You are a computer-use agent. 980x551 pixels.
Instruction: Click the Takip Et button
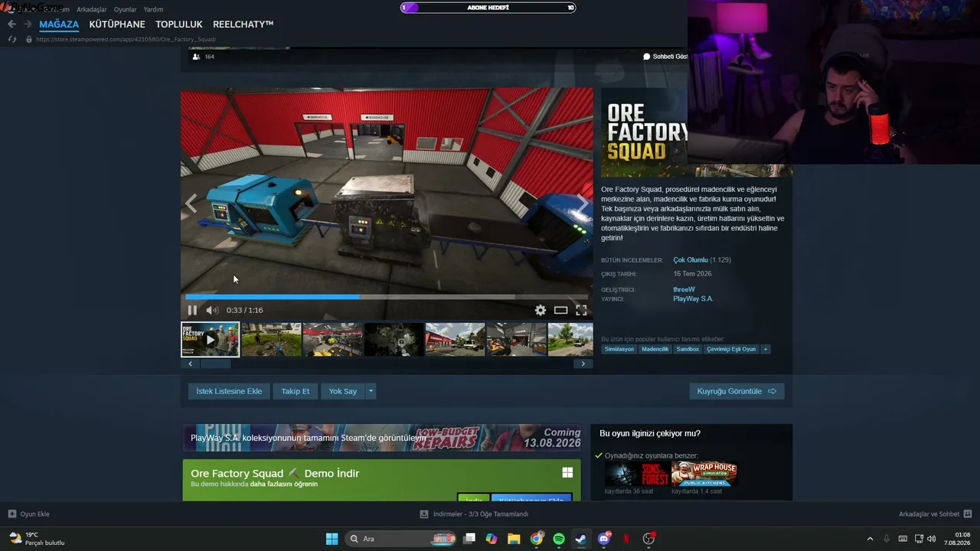coord(296,391)
